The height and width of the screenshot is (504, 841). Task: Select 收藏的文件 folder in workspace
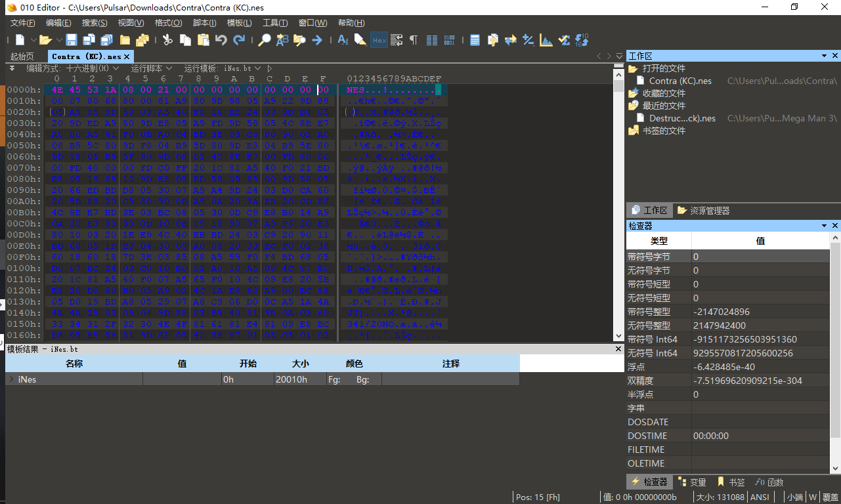[x=663, y=93]
